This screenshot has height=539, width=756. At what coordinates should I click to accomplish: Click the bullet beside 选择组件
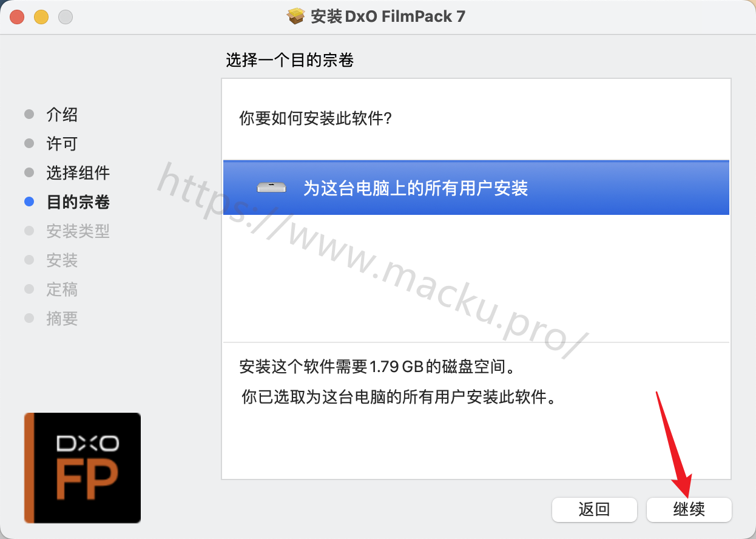pos(29,173)
